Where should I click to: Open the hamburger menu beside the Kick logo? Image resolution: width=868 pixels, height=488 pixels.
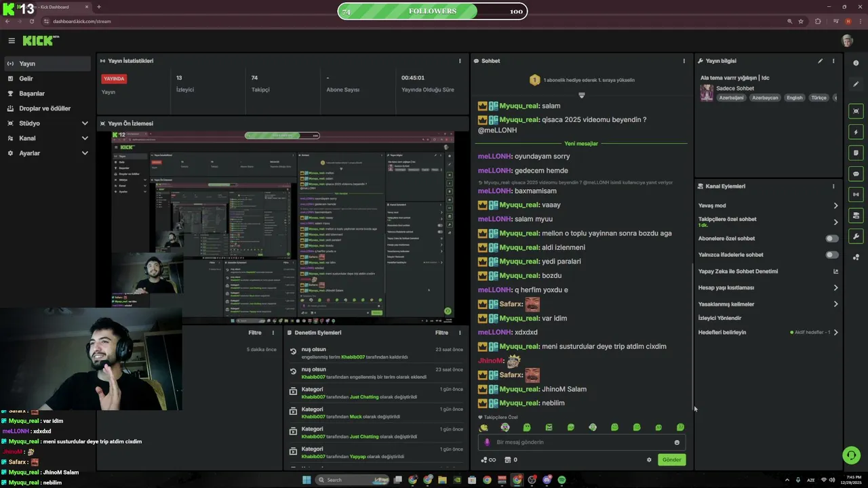point(12,41)
